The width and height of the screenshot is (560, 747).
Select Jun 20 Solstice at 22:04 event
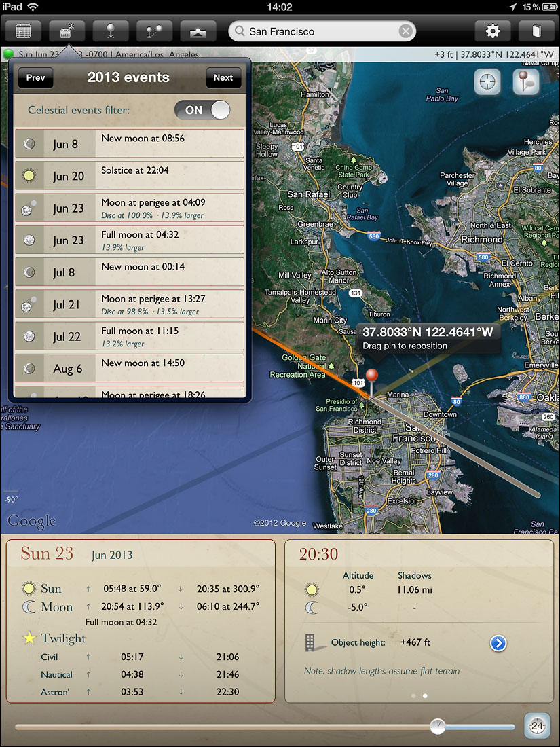click(x=130, y=176)
